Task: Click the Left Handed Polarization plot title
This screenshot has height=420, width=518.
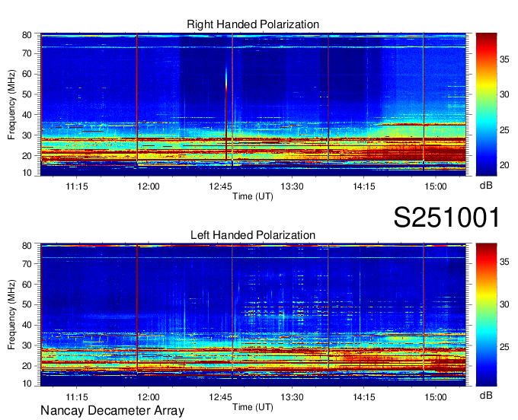Action: coord(253,235)
